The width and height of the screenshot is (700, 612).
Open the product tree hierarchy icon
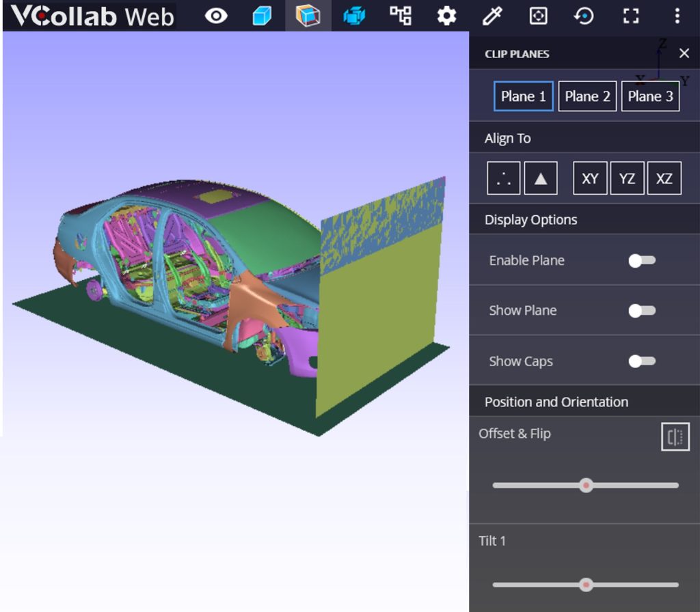pyautogui.click(x=401, y=16)
